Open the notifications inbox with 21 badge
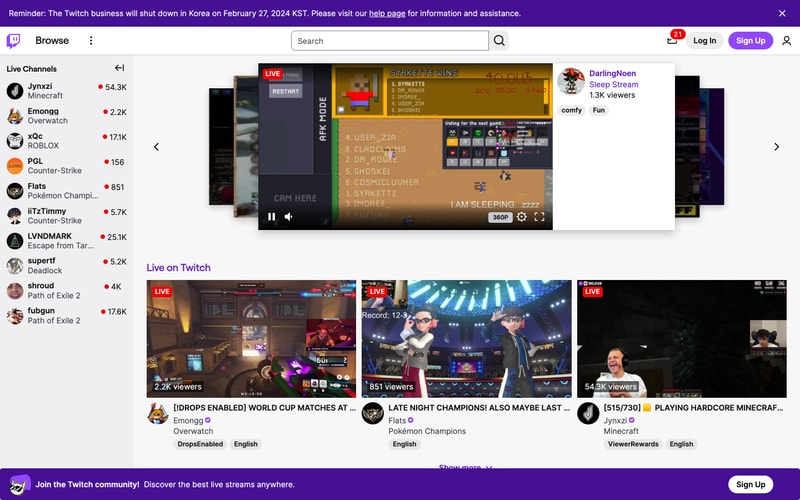The width and height of the screenshot is (800, 500). pos(672,40)
